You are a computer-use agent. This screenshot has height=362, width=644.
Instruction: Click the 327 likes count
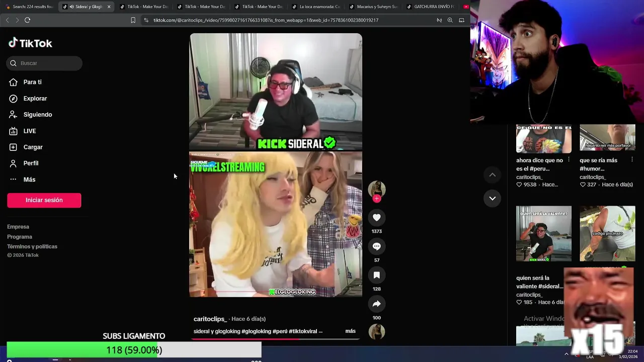tap(589, 185)
